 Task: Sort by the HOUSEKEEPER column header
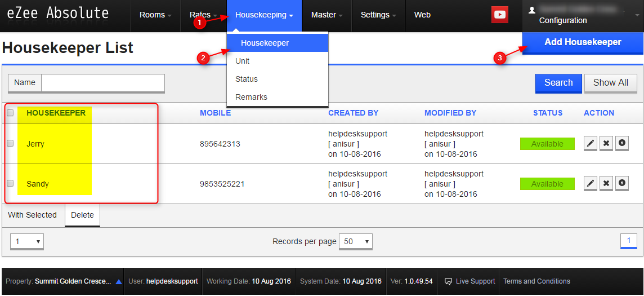[x=56, y=113]
